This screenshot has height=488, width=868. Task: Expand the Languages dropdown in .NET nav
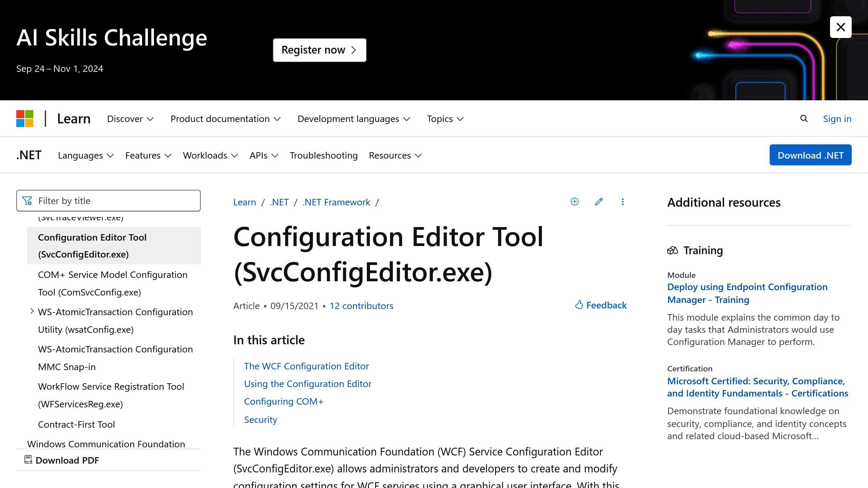point(85,155)
